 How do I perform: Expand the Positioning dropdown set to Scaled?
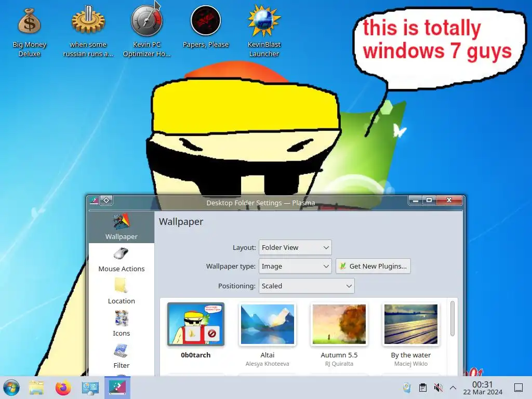point(307,286)
